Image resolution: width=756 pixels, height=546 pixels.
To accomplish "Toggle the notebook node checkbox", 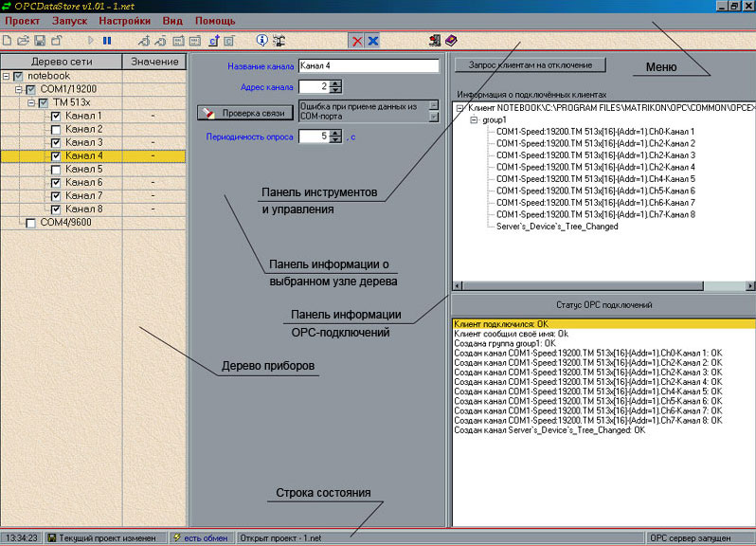I will point(18,76).
